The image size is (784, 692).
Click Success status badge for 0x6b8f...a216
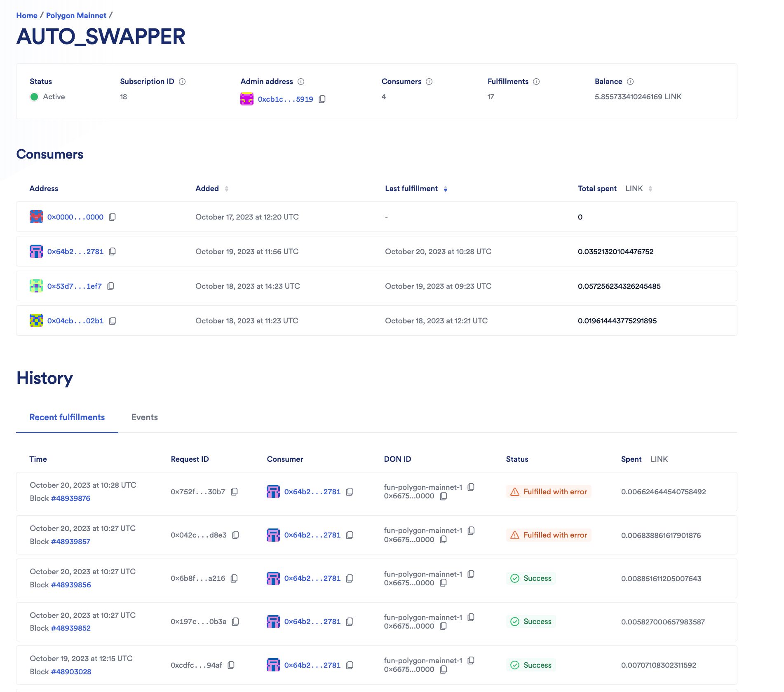531,579
